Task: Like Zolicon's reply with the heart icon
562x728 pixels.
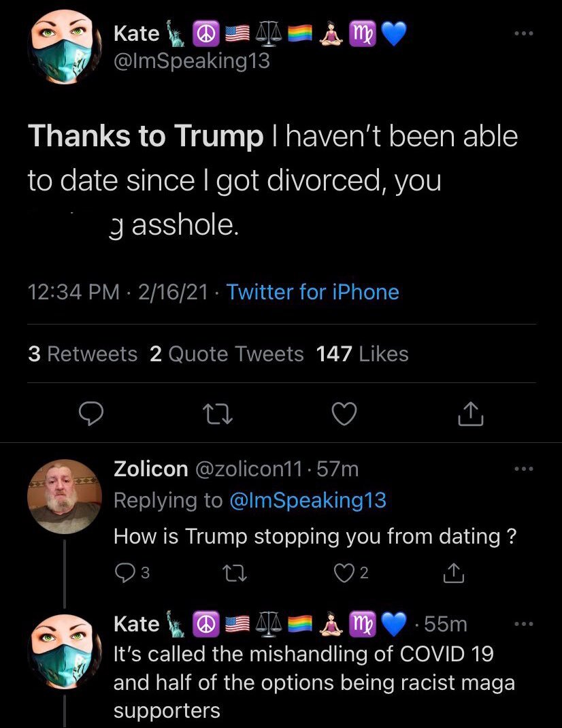Action: point(344,573)
